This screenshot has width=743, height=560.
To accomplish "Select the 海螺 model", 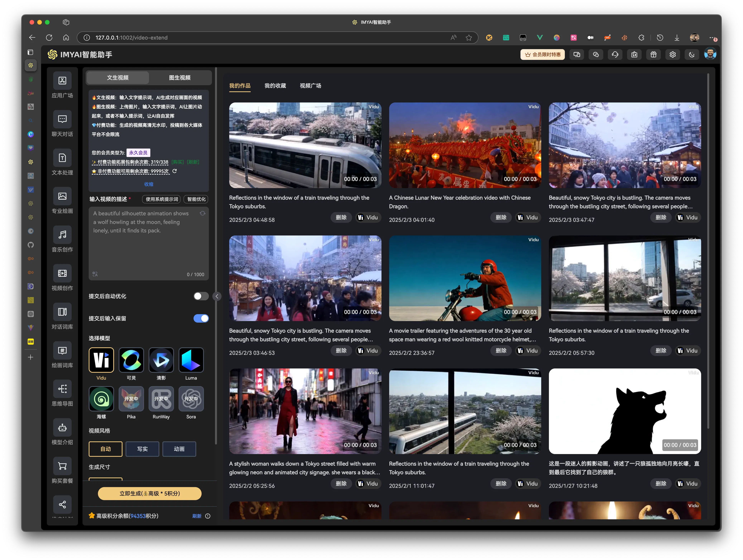I will coord(101,399).
